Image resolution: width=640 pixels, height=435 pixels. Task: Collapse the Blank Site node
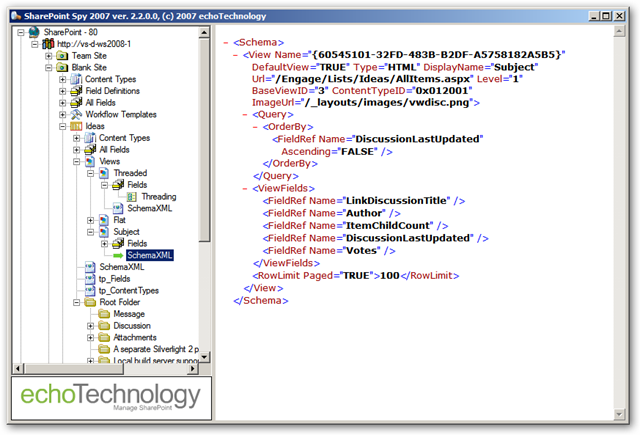[x=49, y=67]
